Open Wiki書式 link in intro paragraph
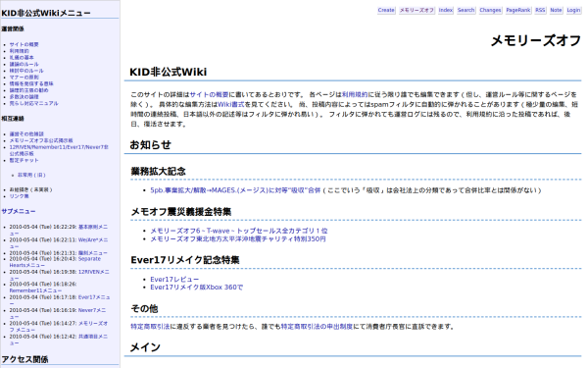Image resolution: width=588 pixels, height=368 pixels. (230, 104)
